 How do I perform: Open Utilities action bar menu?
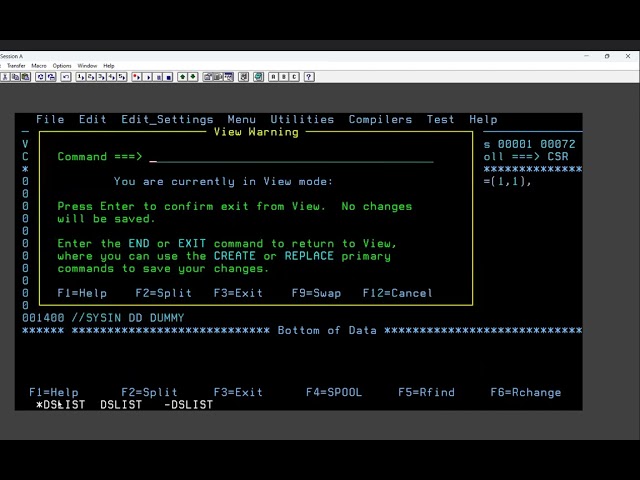pos(302,120)
